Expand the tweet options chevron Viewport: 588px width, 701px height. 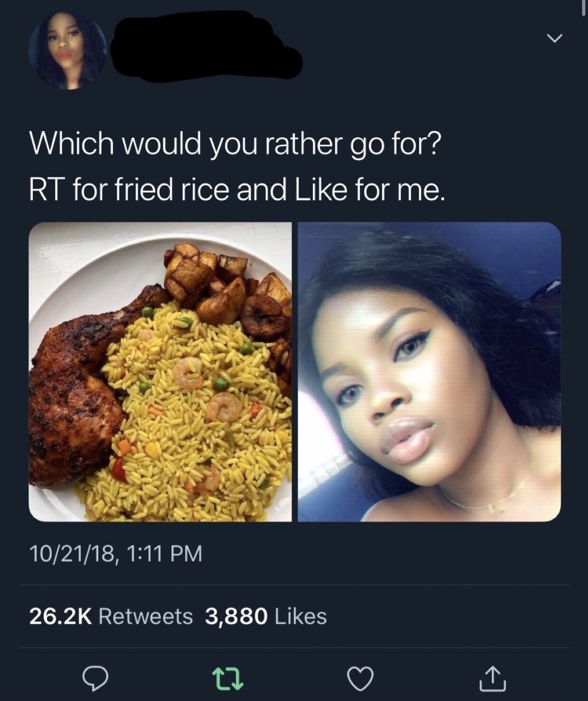tap(555, 38)
